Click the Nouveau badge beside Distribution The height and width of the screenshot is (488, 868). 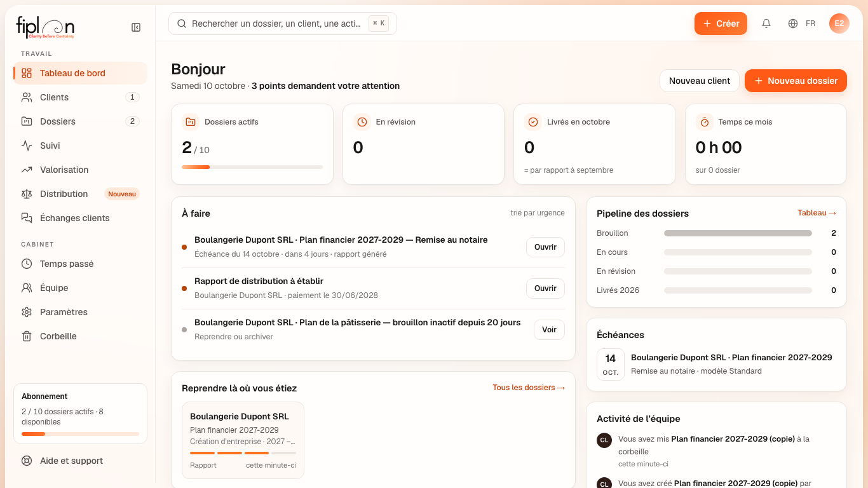coord(122,194)
